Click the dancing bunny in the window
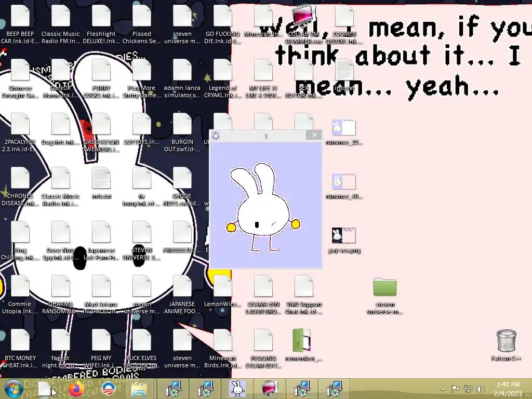Image resolution: width=532 pixels, height=399 pixels. [x=263, y=208]
